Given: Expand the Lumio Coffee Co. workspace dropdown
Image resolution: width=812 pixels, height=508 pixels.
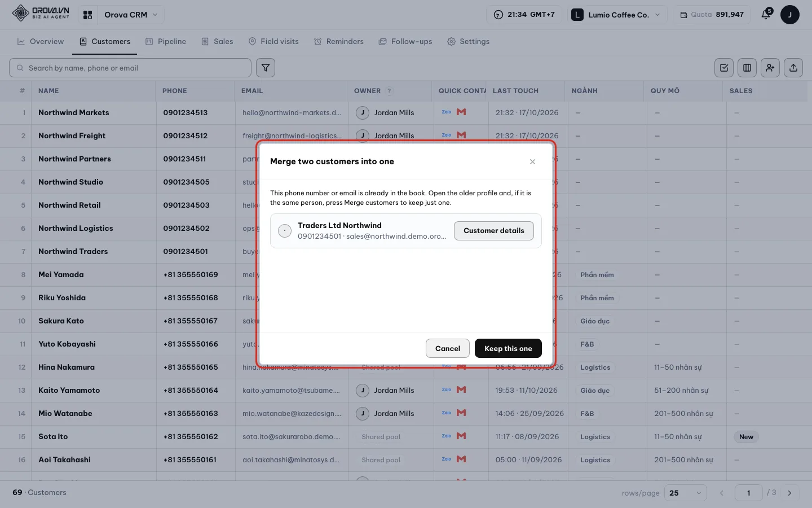Looking at the screenshot, I should 617,15.
